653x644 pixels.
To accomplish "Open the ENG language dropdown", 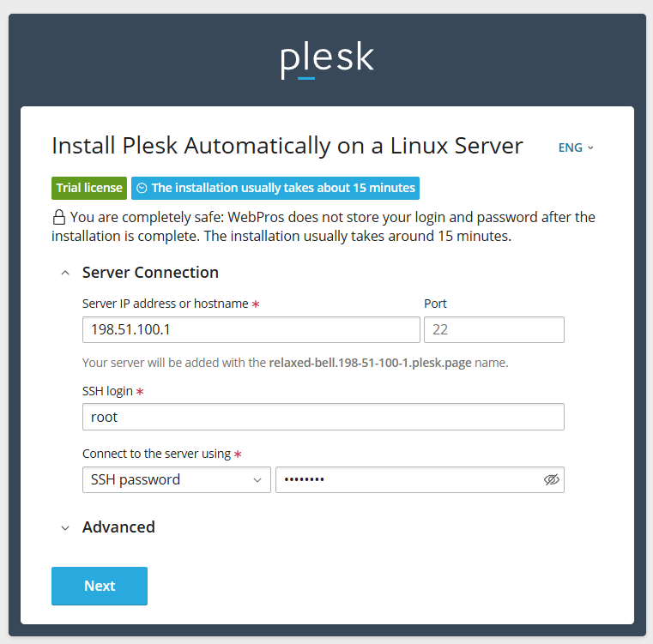I will pos(576,147).
